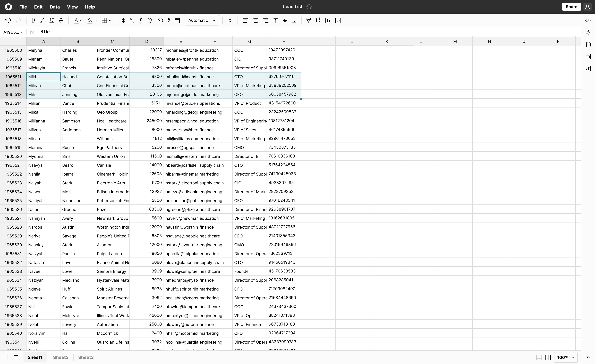
Task: Undo the last action
Action: (8, 20)
